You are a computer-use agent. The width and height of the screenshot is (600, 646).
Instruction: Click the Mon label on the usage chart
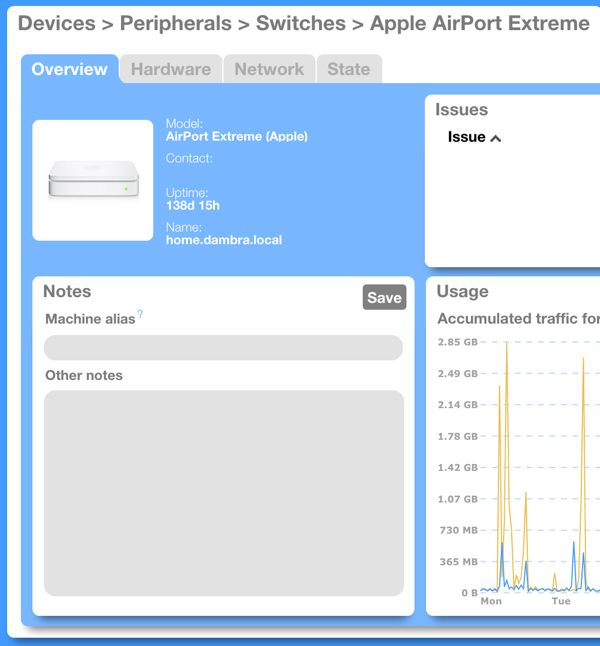(491, 601)
